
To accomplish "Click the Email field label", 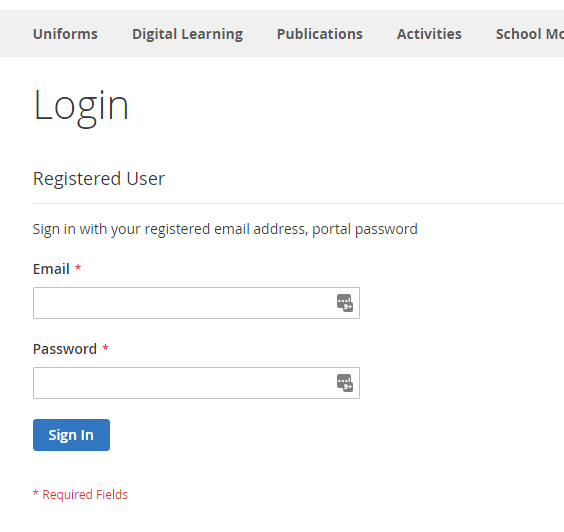I will point(51,269).
